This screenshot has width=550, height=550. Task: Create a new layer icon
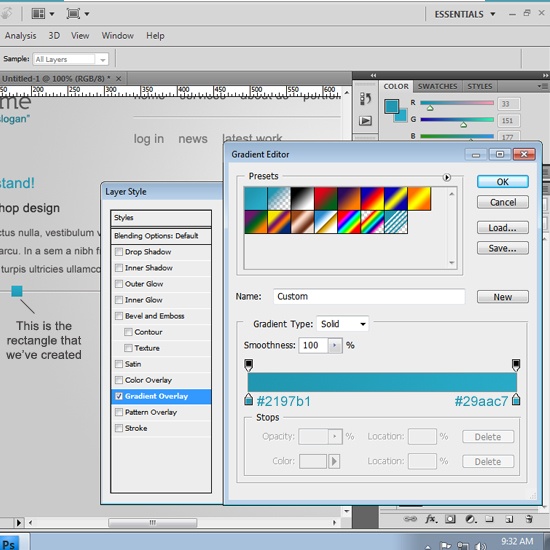509,519
